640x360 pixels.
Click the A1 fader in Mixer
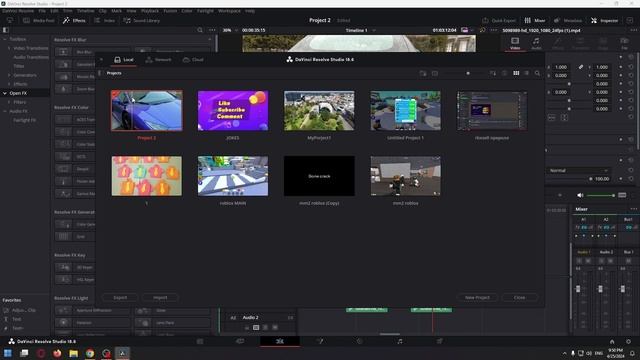[578, 289]
